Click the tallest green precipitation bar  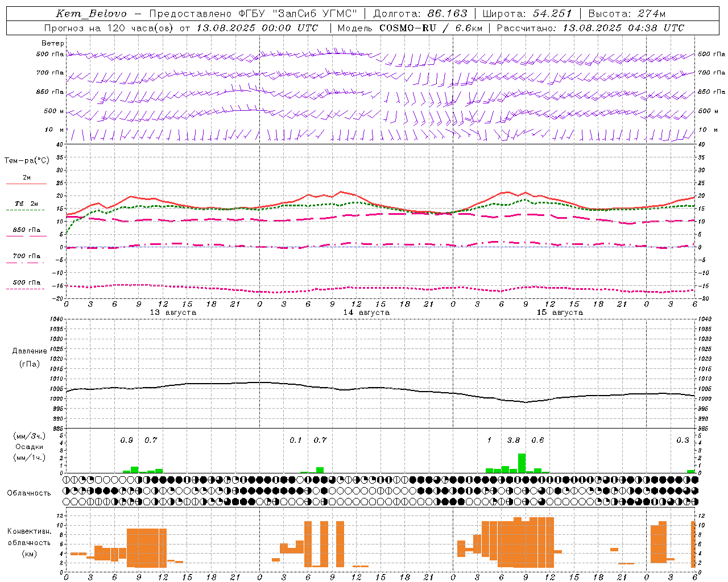pyautogui.click(x=522, y=463)
